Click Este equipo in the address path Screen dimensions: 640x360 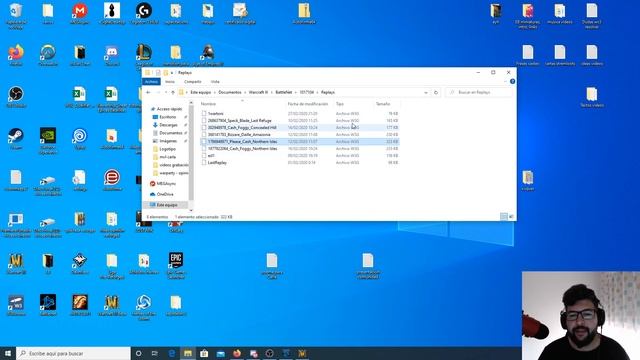click(x=201, y=93)
